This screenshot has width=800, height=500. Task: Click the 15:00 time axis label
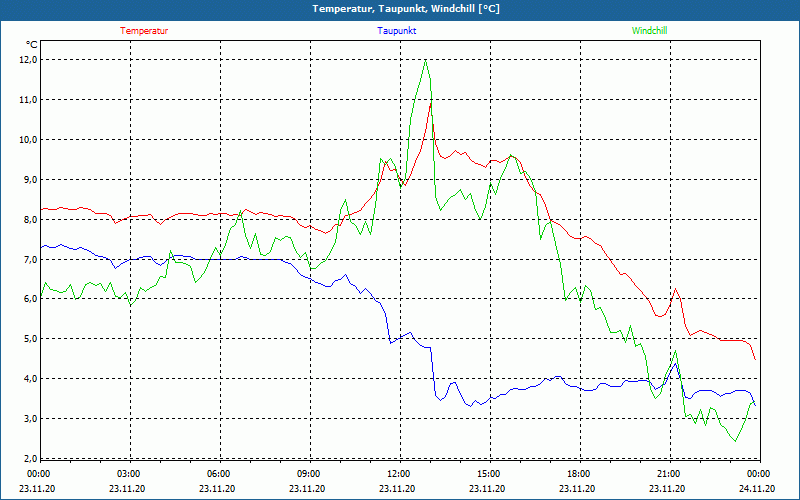click(488, 474)
